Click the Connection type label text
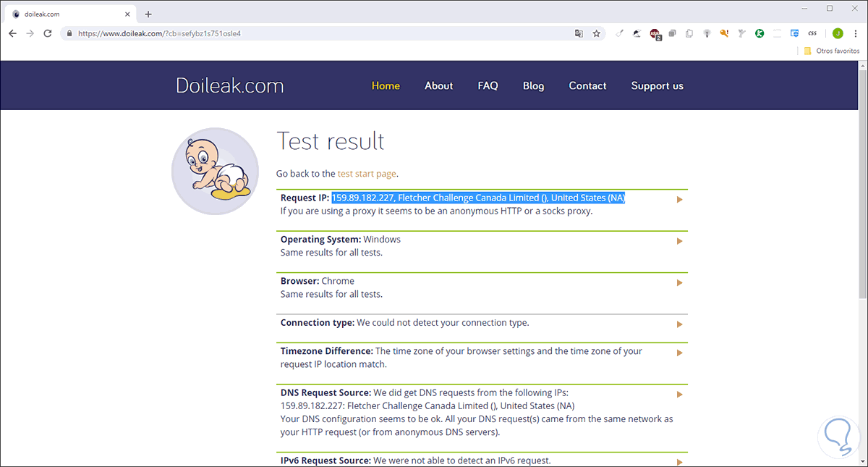Viewport: 868px width, 467px height. point(318,323)
